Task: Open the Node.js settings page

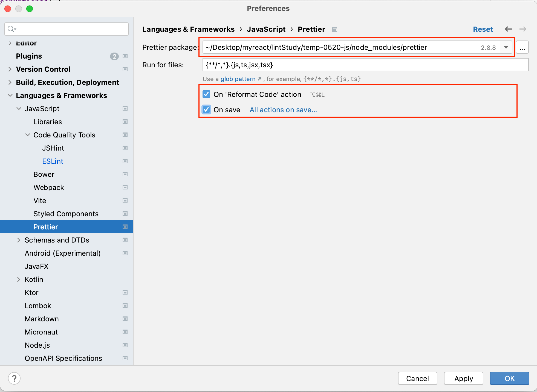Action: click(37, 345)
